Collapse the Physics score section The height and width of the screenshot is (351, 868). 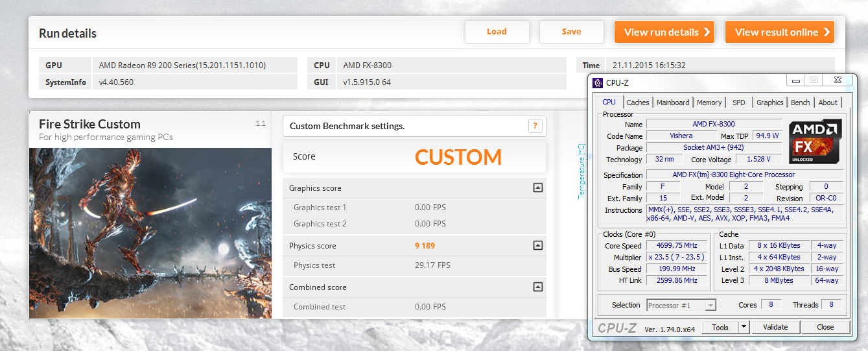pyautogui.click(x=537, y=246)
